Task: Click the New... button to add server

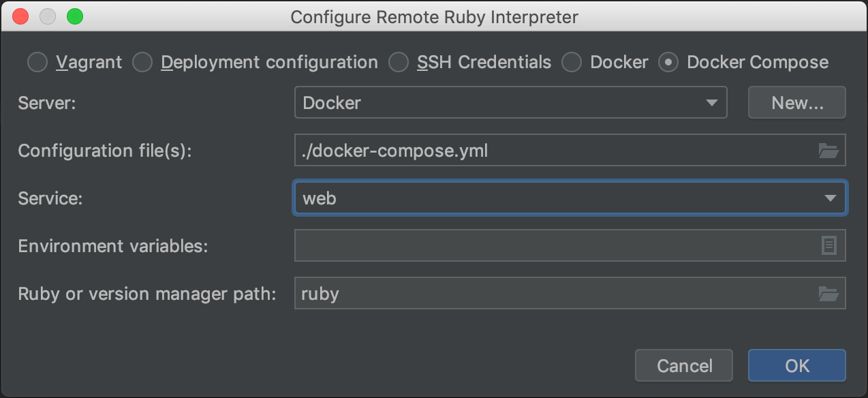Action: coord(796,102)
